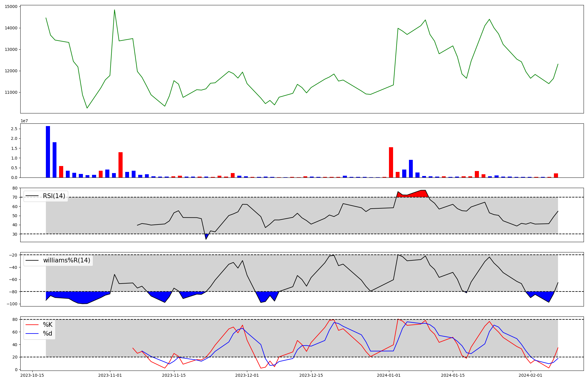The width and height of the screenshot is (588, 382).
Task: Click the 2023-10-15 date tick label
Action: pyautogui.click(x=32, y=375)
